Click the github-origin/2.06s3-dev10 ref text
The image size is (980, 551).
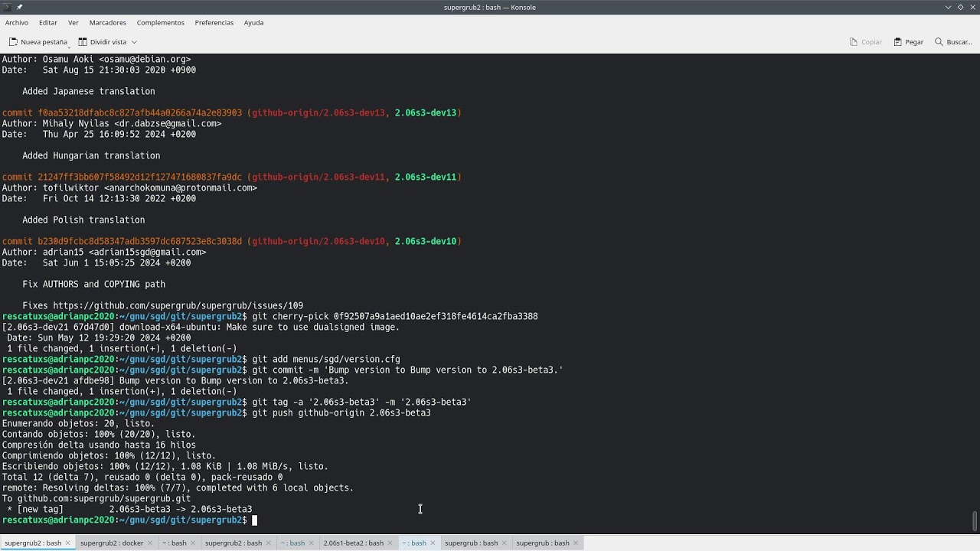(318, 241)
